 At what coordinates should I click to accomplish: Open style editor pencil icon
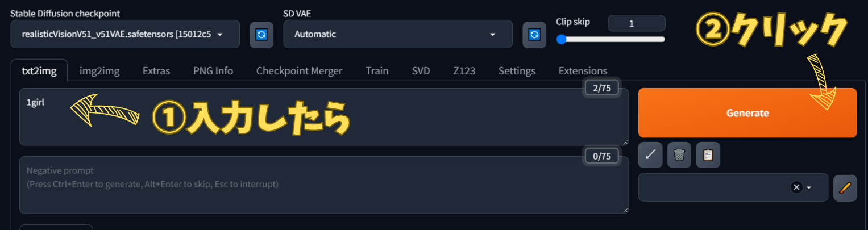coord(845,187)
